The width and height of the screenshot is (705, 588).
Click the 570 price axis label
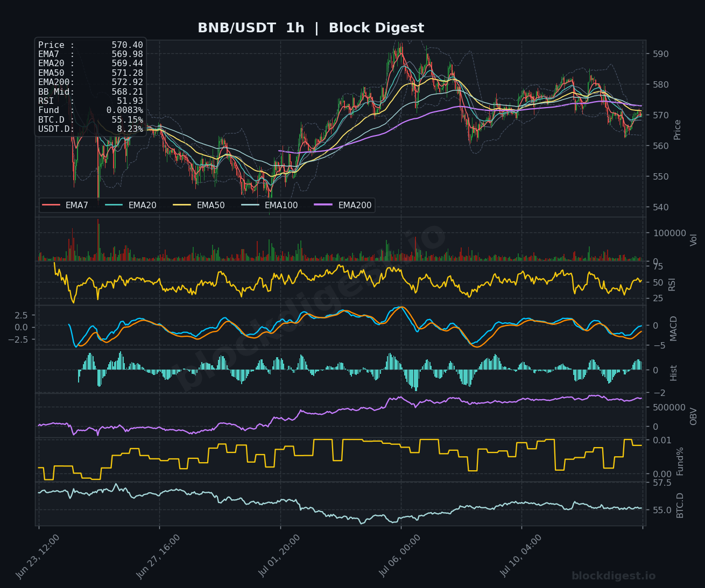click(x=661, y=115)
